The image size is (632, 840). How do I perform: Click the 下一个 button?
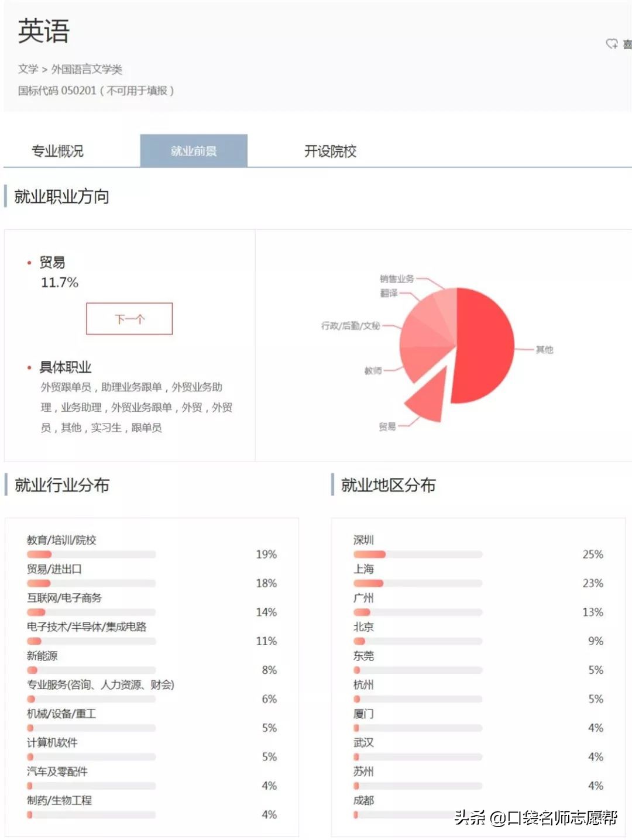click(129, 318)
